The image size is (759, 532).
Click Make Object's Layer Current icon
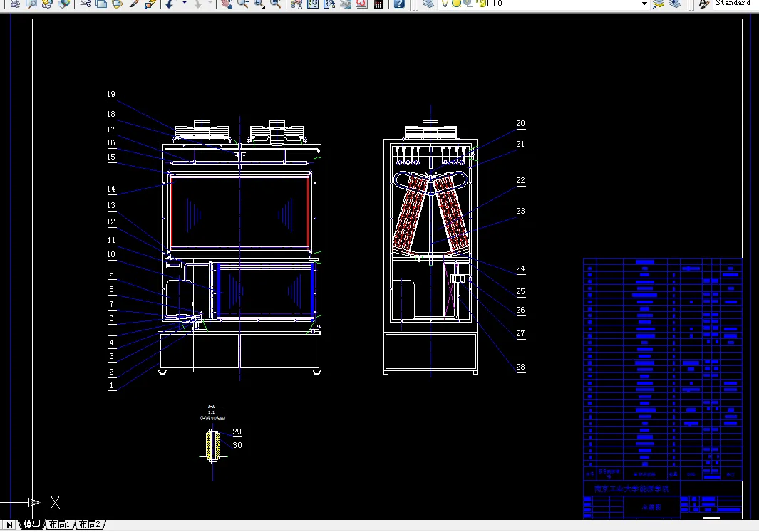[659, 4]
